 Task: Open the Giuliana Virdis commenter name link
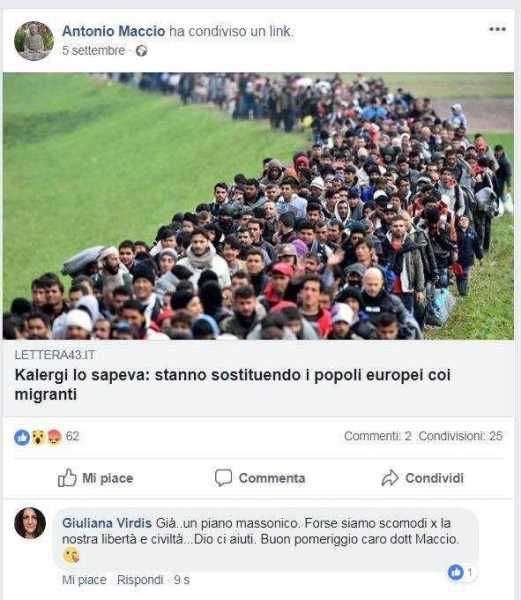(107, 523)
